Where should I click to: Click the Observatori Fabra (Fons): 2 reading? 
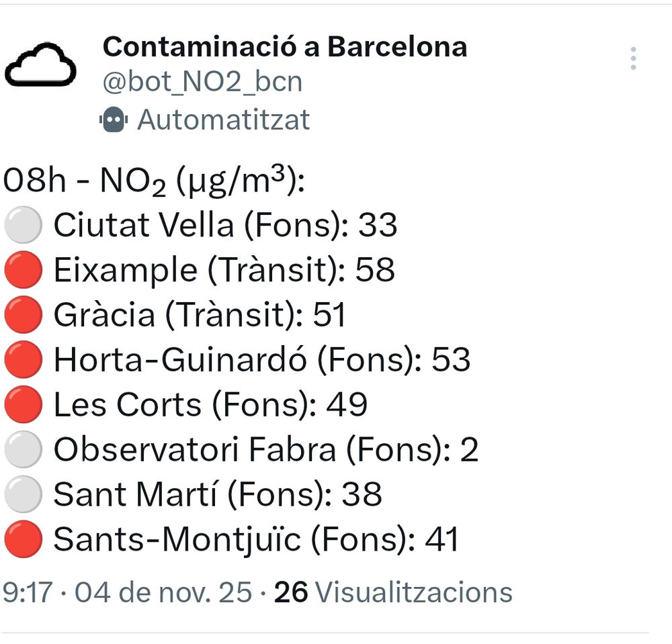point(265,451)
